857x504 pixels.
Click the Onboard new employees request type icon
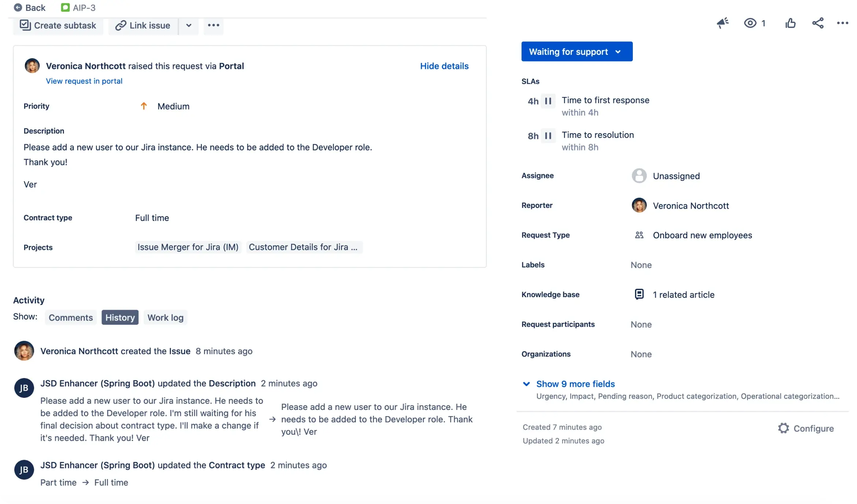[639, 235]
